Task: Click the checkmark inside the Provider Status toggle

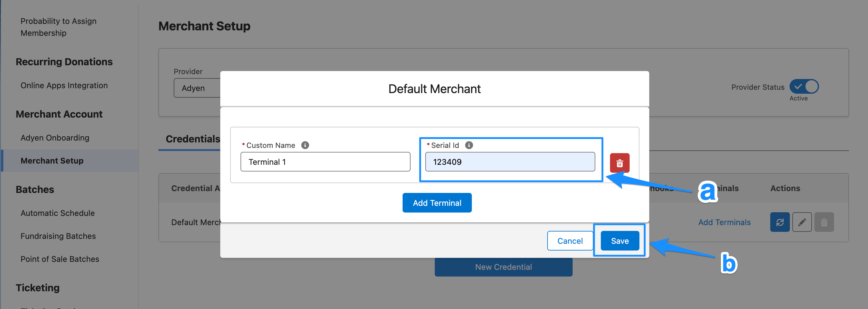Action: [x=798, y=87]
